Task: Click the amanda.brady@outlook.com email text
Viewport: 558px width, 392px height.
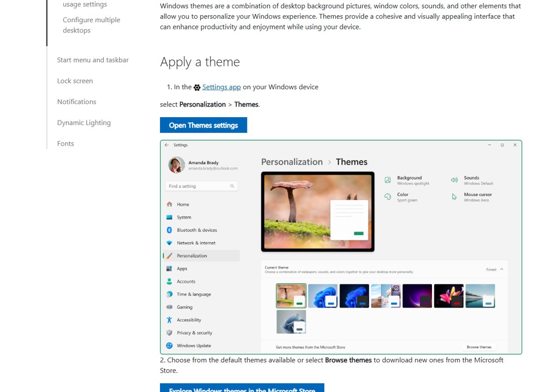Action: pyautogui.click(x=213, y=168)
